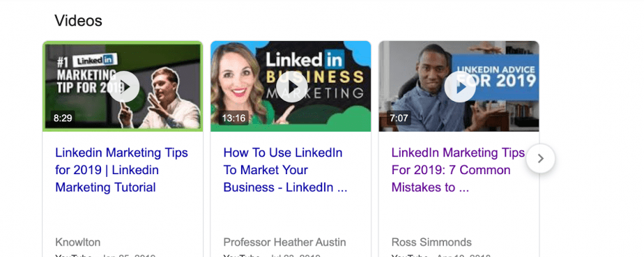Click the 8:29 duration badge
644x257 pixels.
point(63,118)
